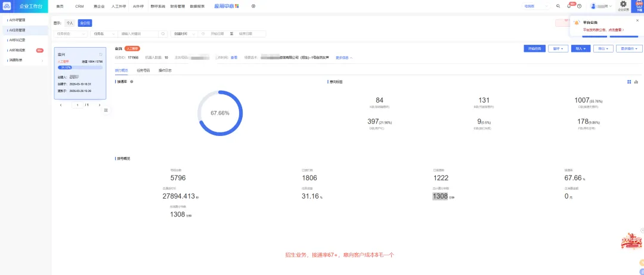The image size is (644, 275).
Task: Open the 首页 top menu item
Action: coord(60,6)
